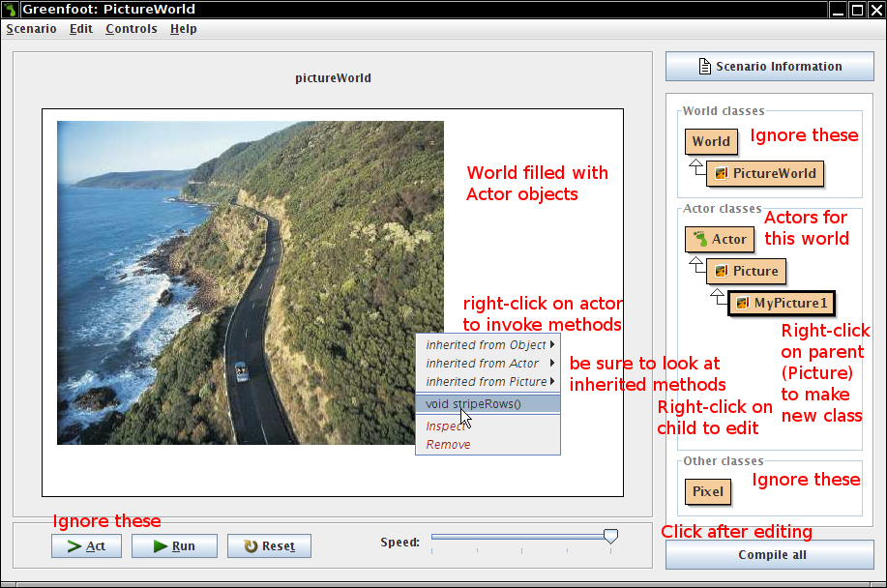Expand the inherited from Actor submenu
Viewport: 887px width, 588px height.
[488, 364]
